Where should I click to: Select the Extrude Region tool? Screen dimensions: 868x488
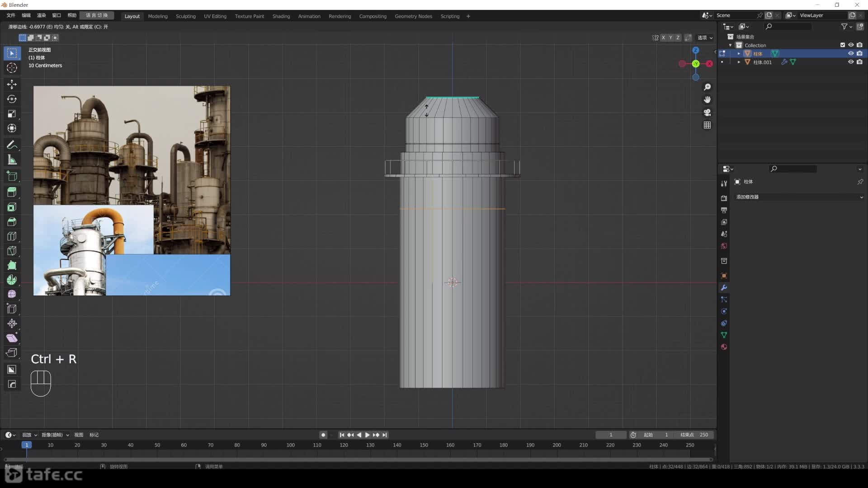point(12,192)
